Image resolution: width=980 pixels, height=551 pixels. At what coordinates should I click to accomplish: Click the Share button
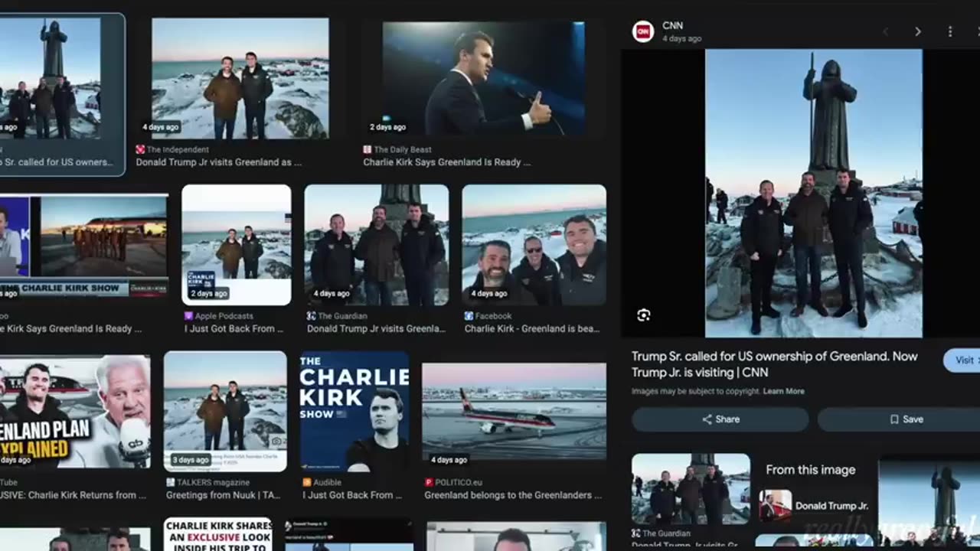tap(720, 419)
